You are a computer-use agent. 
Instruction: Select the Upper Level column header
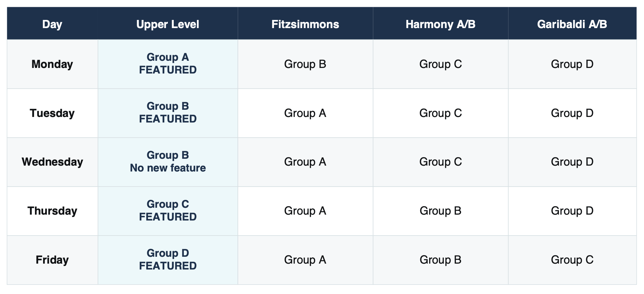[x=168, y=24]
